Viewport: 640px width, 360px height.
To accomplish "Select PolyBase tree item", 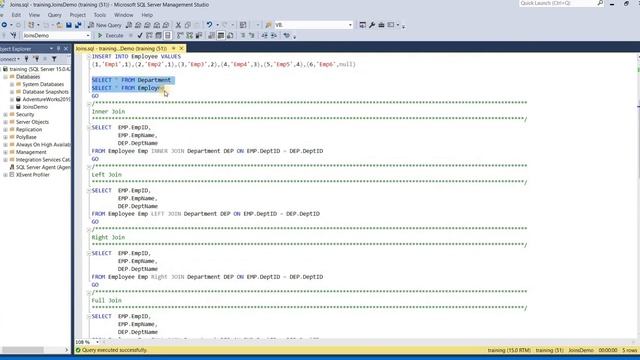I will [x=26, y=137].
